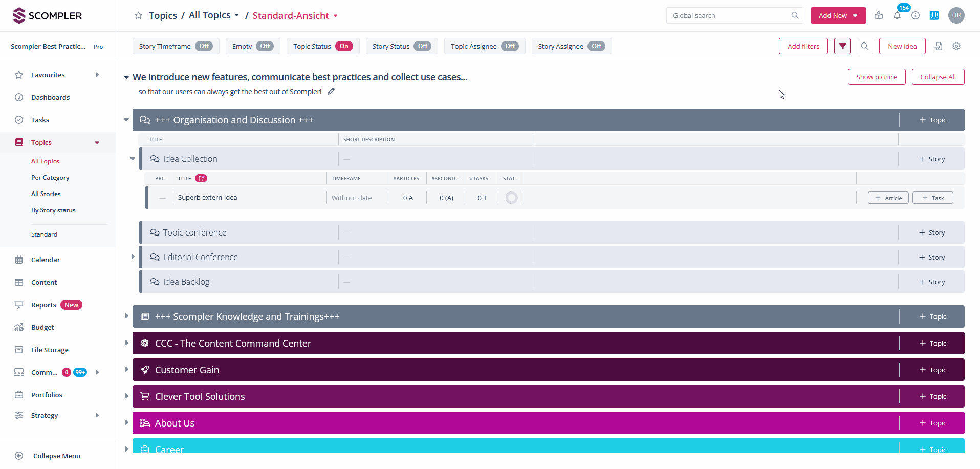
Task: Go to Calendar in the sidebar
Action: [46, 260]
